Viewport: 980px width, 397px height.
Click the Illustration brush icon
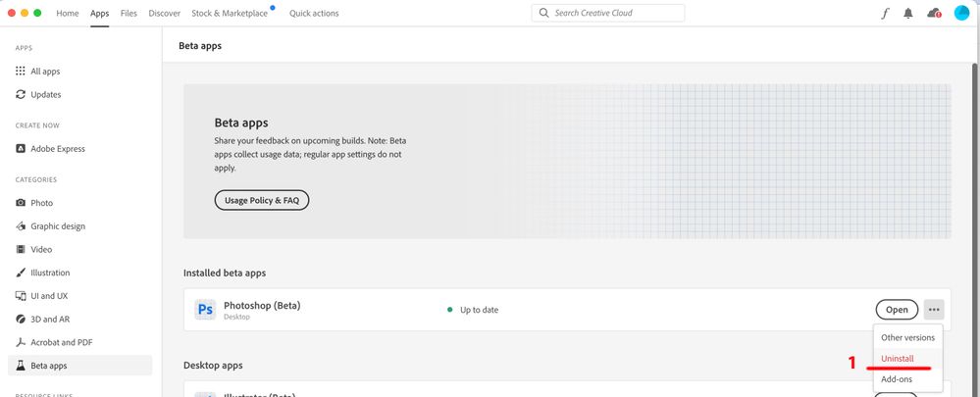click(x=21, y=273)
